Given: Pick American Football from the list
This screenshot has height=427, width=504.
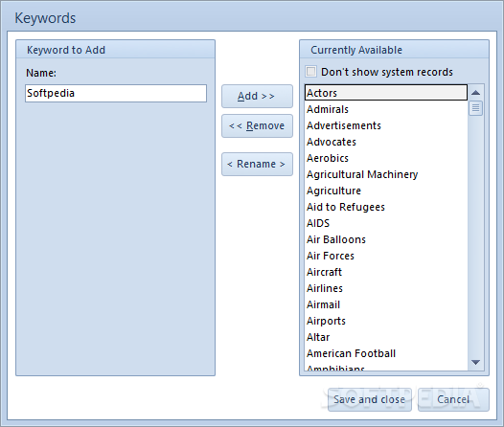Looking at the screenshot, I should (x=386, y=353).
